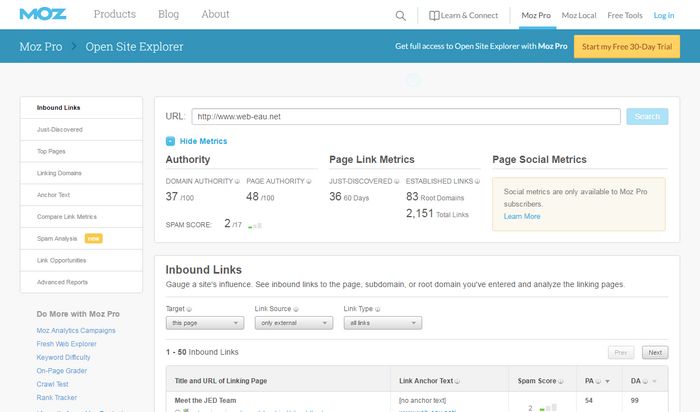Image resolution: width=700 pixels, height=412 pixels.
Task: Click the Link Anchor Text info icon
Action: 457,381
